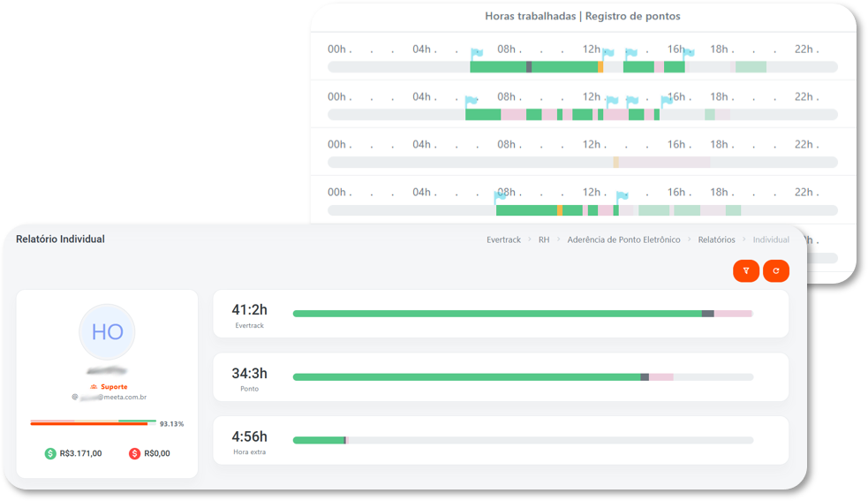
Task: Select the HO user avatar circle
Action: pos(107,332)
